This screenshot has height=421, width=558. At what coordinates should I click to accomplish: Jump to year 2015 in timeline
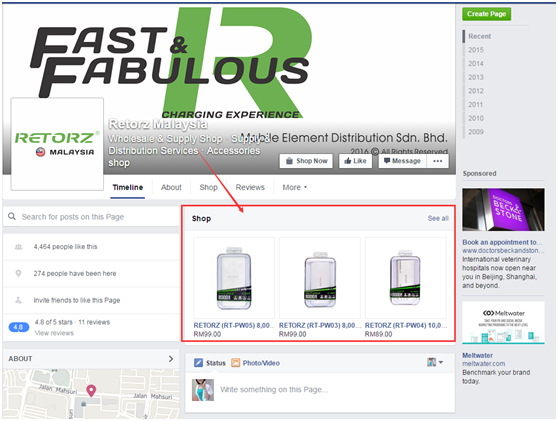tap(476, 50)
